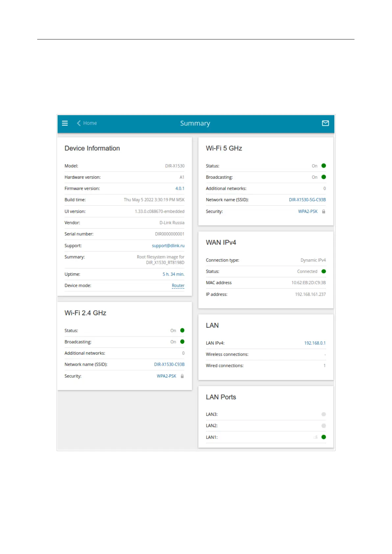Viewport: 392px width, 554px height.
Task: Select the WAN IPv4 section heading
Action: (x=221, y=242)
